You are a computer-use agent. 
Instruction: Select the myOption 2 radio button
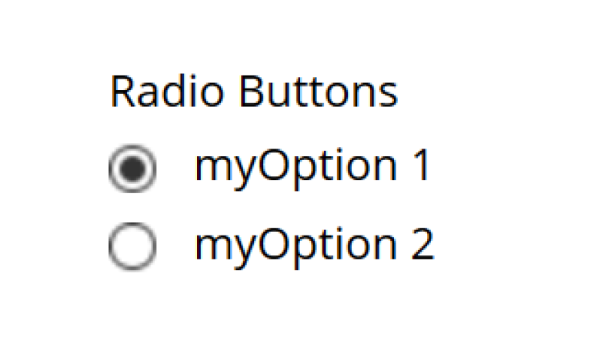tap(132, 248)
